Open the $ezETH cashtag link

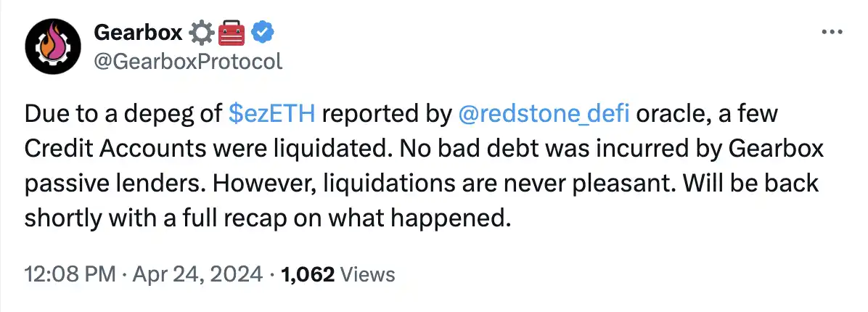[x=272, y=113]
